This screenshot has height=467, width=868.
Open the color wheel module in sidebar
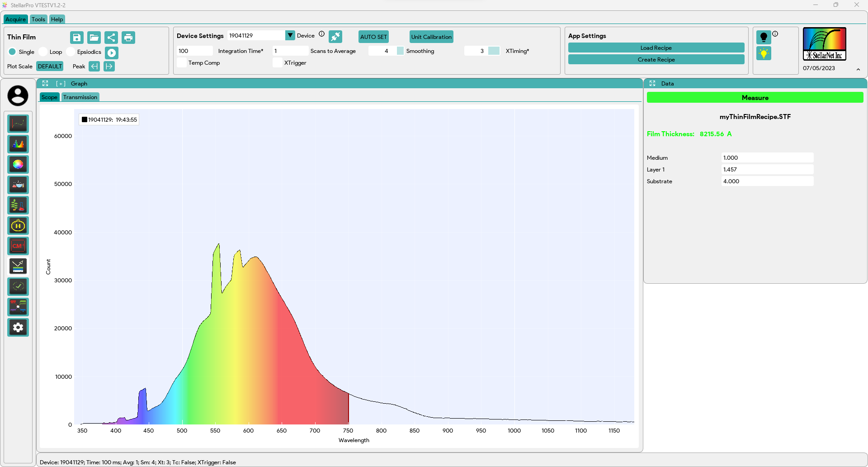(18, 164)
